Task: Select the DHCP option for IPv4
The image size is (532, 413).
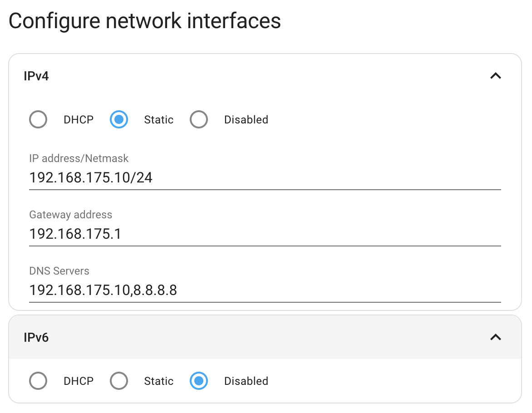Action: (x=38, y=119)
